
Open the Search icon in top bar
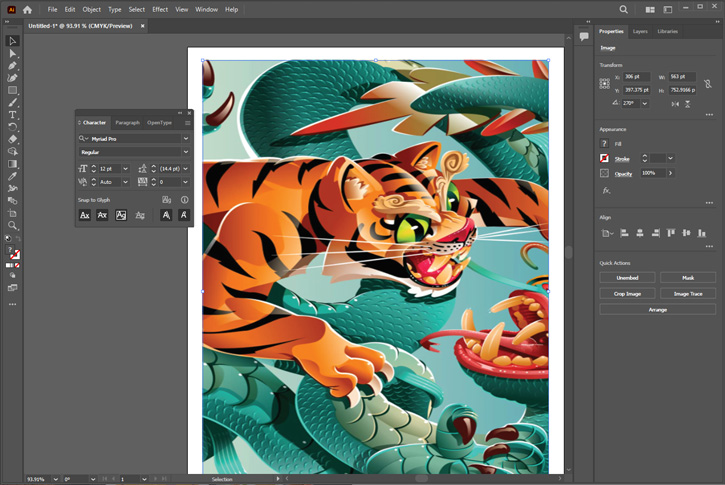pos(623,9)
